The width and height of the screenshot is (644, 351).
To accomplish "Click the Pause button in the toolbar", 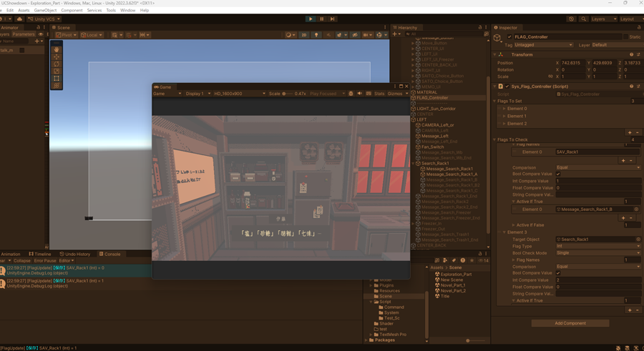I will [x=321, y=19].
